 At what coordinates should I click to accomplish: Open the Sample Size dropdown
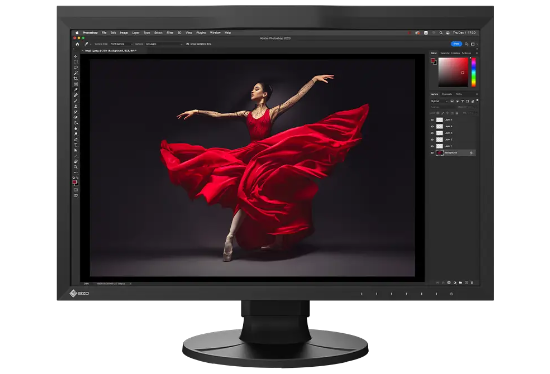[x=121, y=44]
